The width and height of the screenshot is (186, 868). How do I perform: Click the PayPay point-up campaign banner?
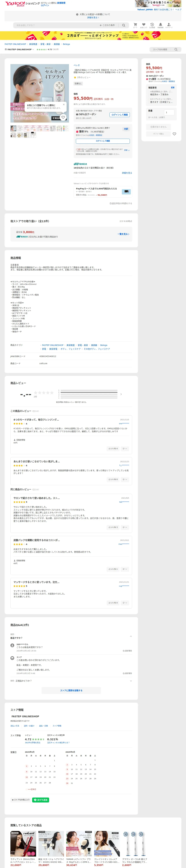coord(93,35)
